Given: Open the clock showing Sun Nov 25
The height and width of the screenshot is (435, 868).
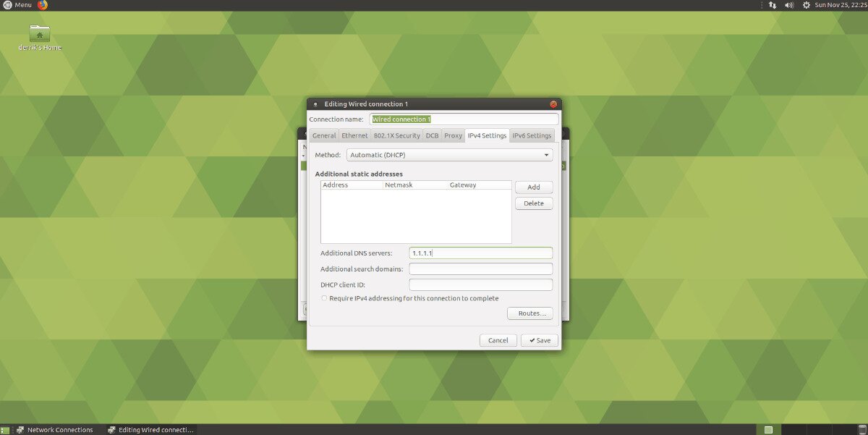Looking at the screenshot, I should pyautogui.click(x=841, y=5).
